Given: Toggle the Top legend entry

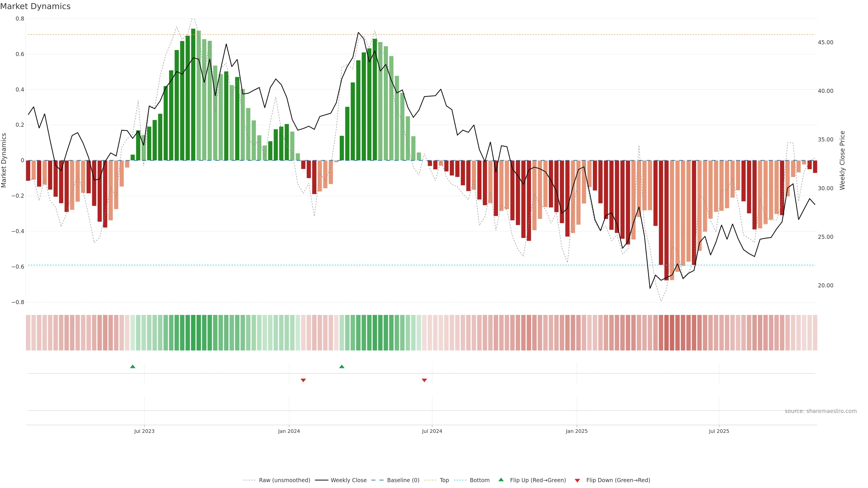Looking at the screenshot, I should (x=444, y=480).
